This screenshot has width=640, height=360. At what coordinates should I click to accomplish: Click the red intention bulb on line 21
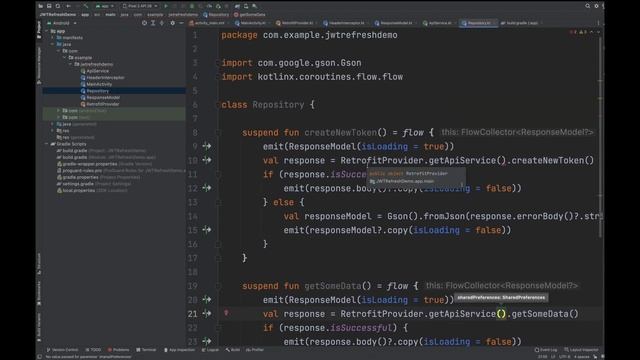(226, 313)
